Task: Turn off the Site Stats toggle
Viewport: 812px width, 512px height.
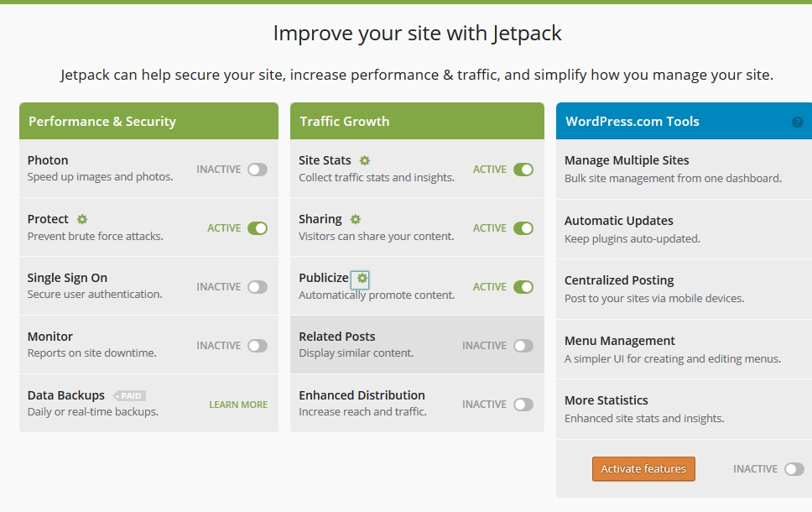Action: point(523,170)
